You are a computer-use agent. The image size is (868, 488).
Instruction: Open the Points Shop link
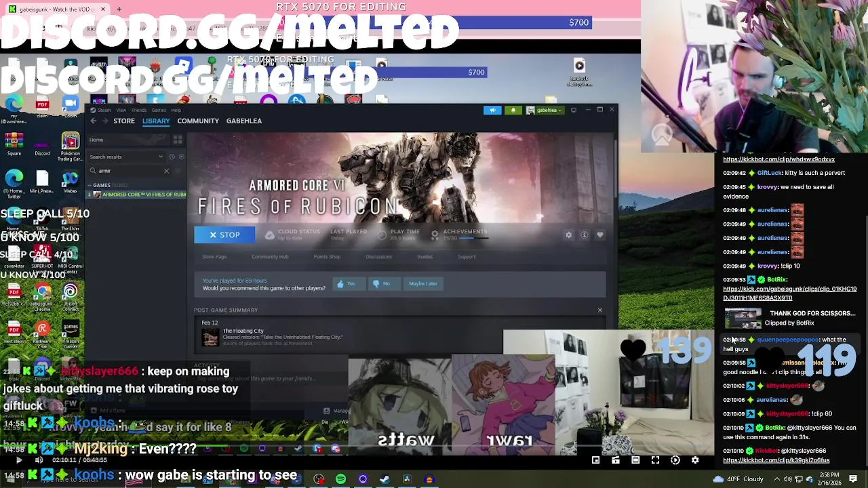tap(327, 257)
